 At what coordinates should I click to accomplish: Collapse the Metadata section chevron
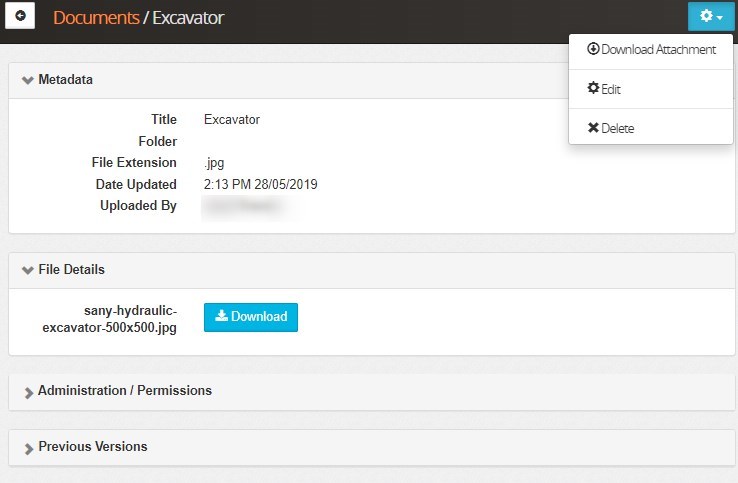point(27,80)
